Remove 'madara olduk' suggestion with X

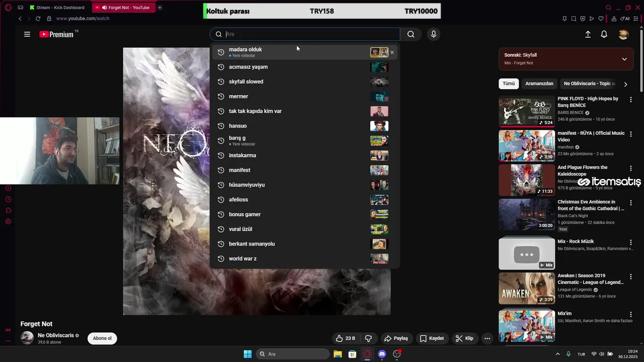click(392, 52)
